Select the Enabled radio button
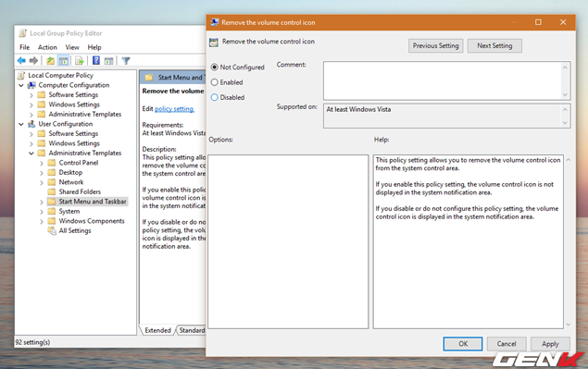 [x=215, y=82]
